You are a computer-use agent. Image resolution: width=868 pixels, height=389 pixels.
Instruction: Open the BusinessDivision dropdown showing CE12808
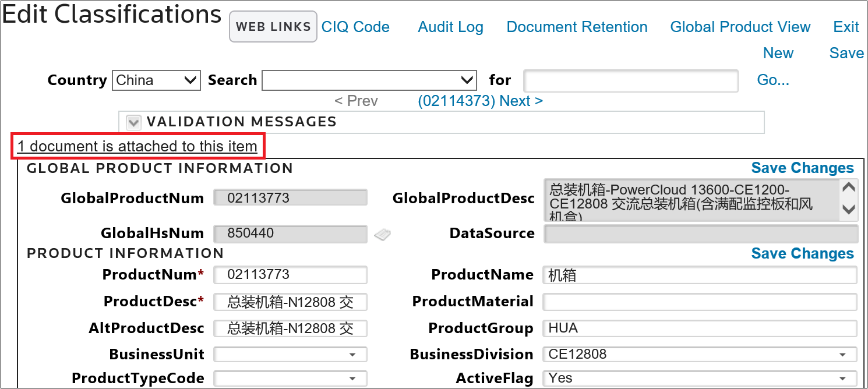[x=700, y=354]
